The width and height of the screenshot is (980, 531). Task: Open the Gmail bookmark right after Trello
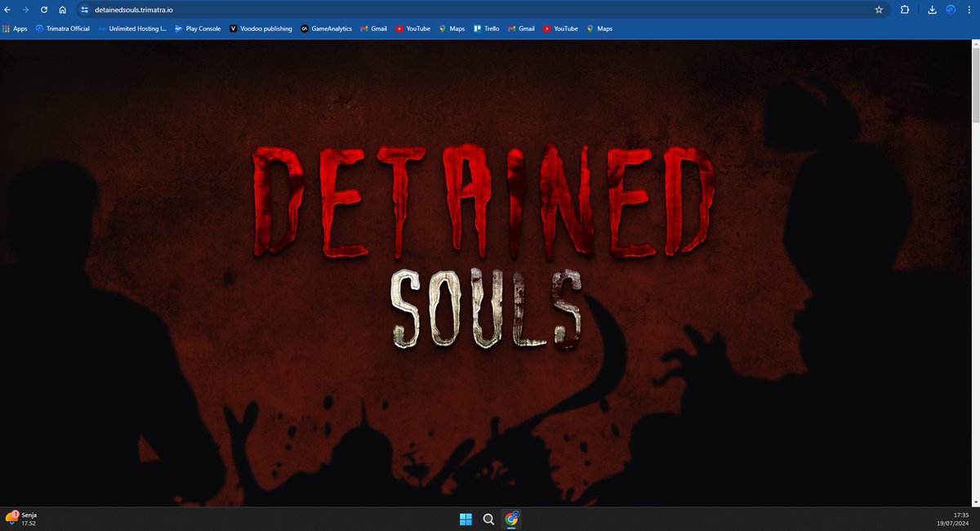pyautogui.click(x=521, y=29)
